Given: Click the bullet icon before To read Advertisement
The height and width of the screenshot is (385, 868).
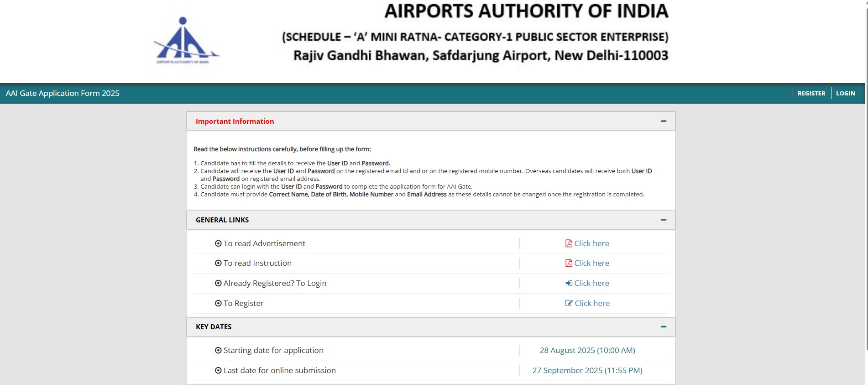Looking at the screenshot, I should coord(218,243).
